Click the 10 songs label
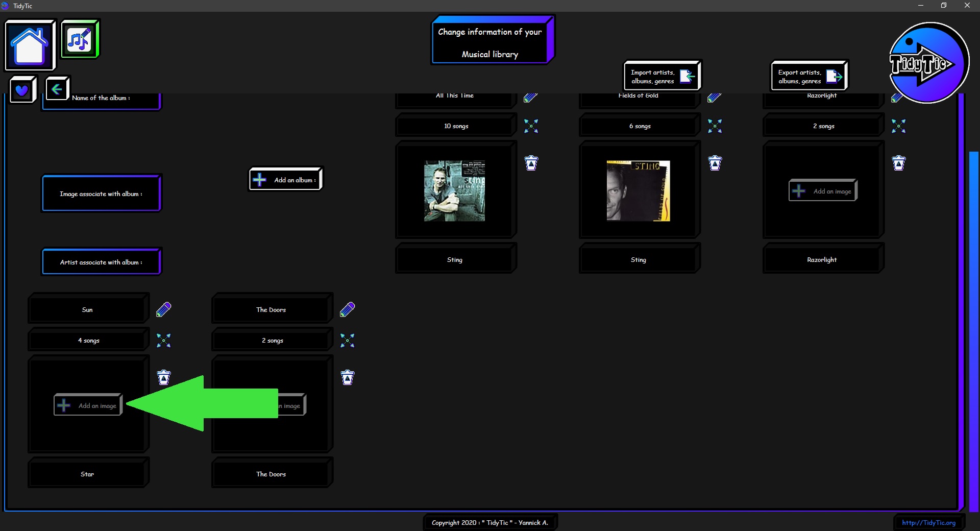The width and height of the screenshot is (980, 531). (x=456, y=125)
